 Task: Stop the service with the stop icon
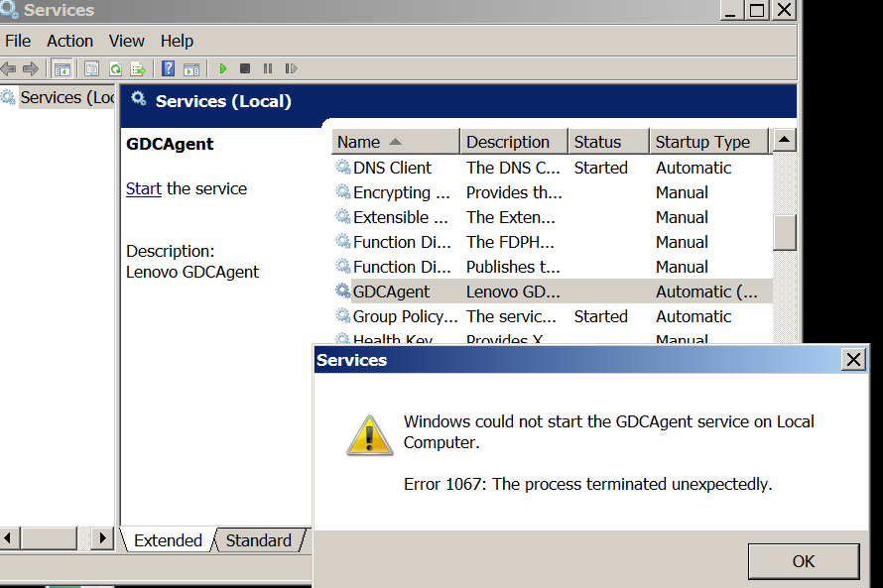245,68
